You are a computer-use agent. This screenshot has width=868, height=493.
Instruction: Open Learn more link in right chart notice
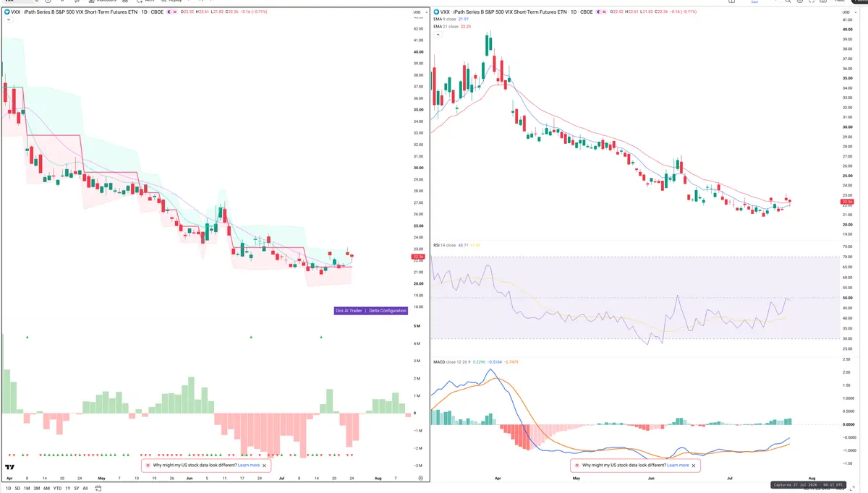point(678,466)
